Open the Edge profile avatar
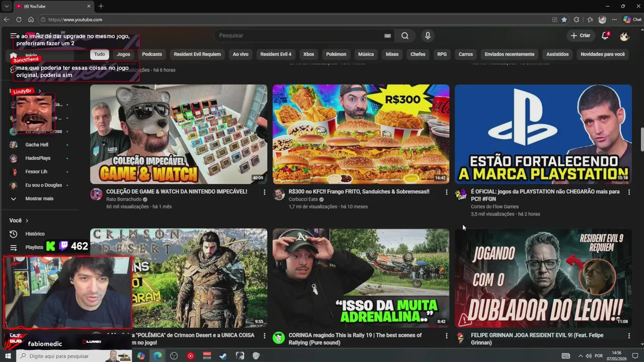Image resolution: width=644 pixels, height=362 pixels. click(x=602, y=20)
